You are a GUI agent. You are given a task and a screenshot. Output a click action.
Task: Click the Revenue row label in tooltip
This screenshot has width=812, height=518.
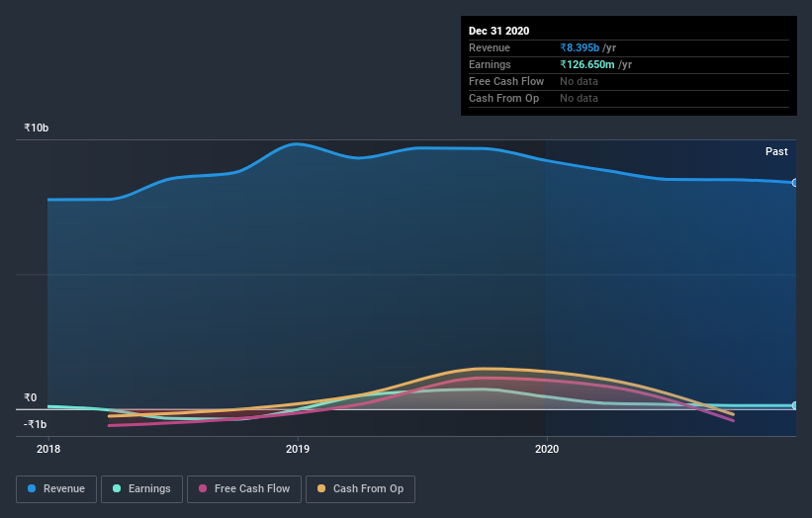click(490, 47)
